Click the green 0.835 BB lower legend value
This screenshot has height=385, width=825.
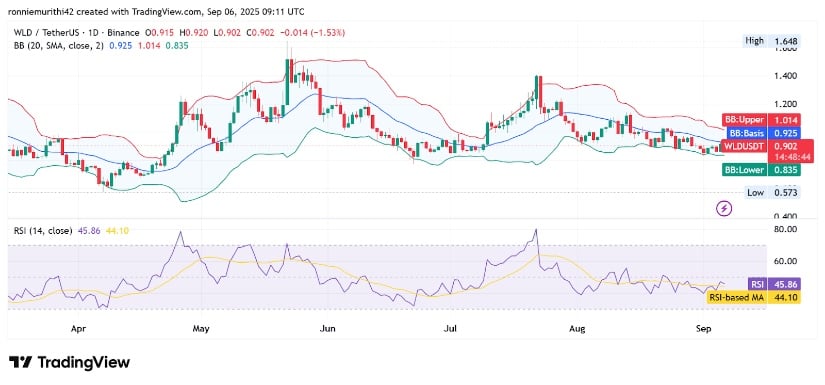click(x=177, y=46)
